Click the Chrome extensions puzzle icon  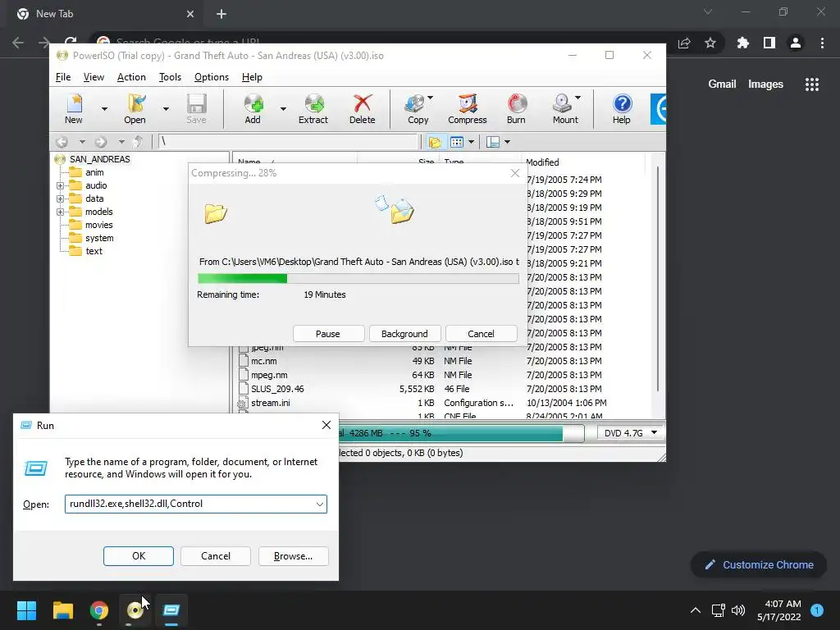click(x=742, y=43)
